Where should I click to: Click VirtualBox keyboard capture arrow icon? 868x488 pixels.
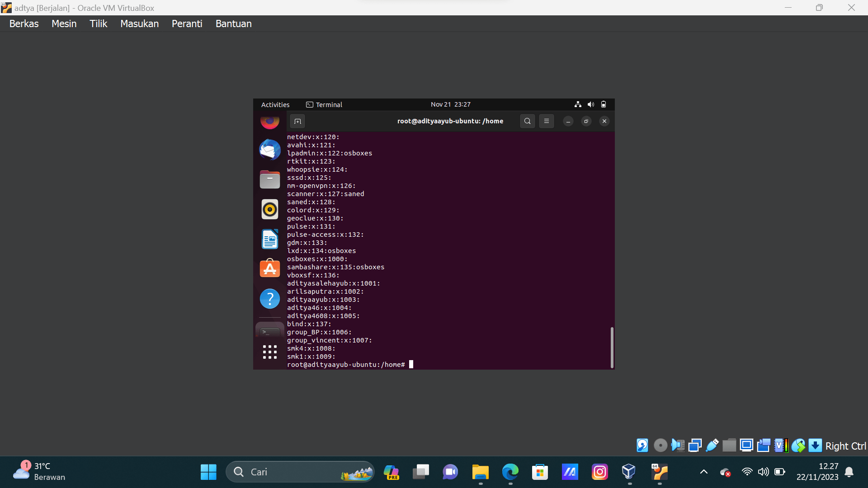[x=815, y=446]
